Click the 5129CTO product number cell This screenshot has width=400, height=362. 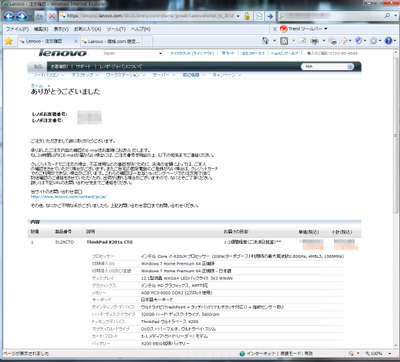point(64,242)
